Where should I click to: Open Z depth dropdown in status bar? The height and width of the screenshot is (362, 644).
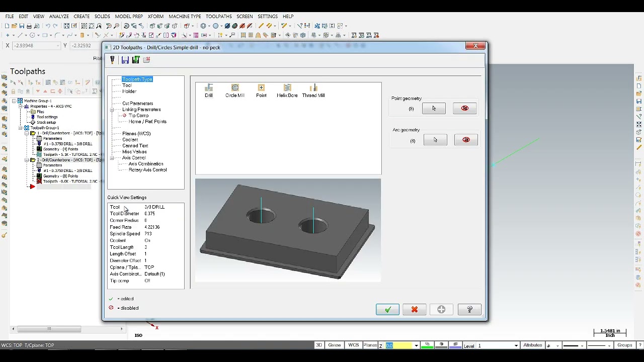(x=416, y=346)
